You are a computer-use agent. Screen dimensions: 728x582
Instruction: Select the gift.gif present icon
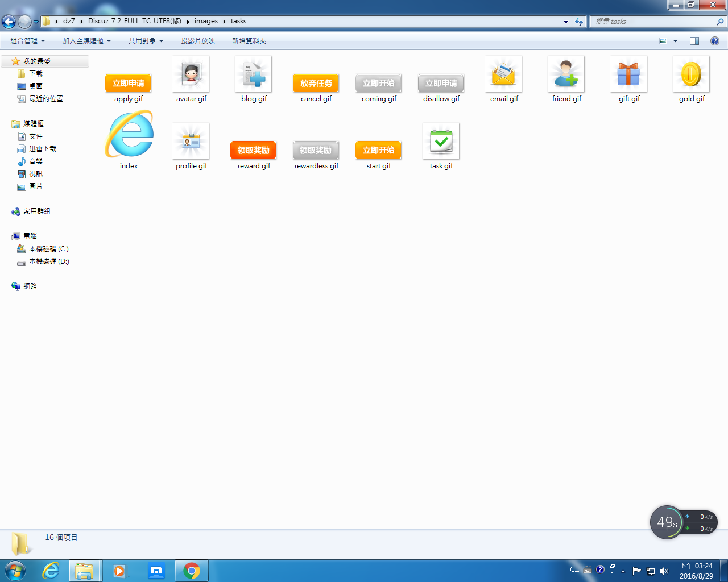[x=629, y=74]
